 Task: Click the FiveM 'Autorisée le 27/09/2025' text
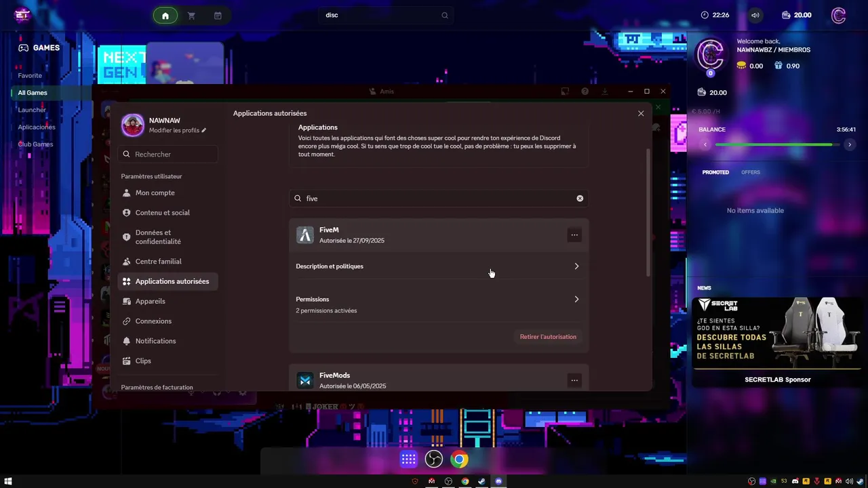[x=352, y=241]
